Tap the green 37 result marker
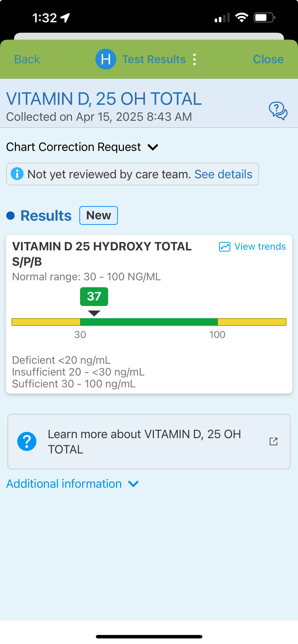The image size is (298, 644). (x=94, y=296)
